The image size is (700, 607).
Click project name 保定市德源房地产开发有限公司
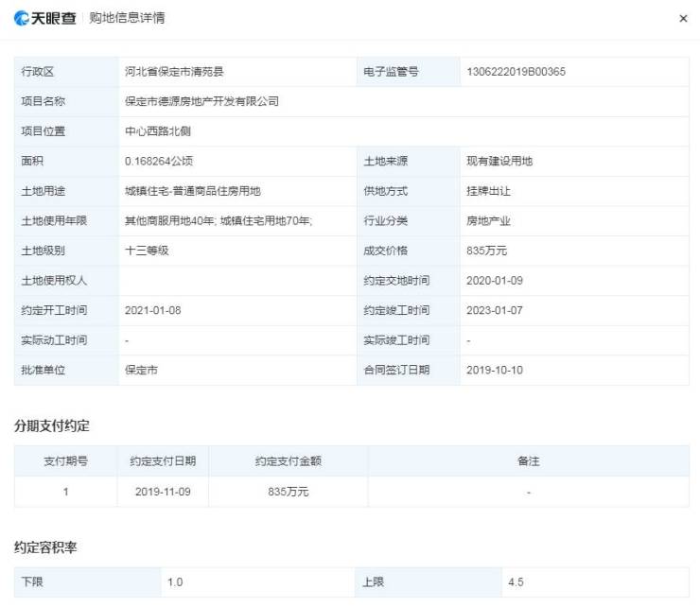coord(201,101)
